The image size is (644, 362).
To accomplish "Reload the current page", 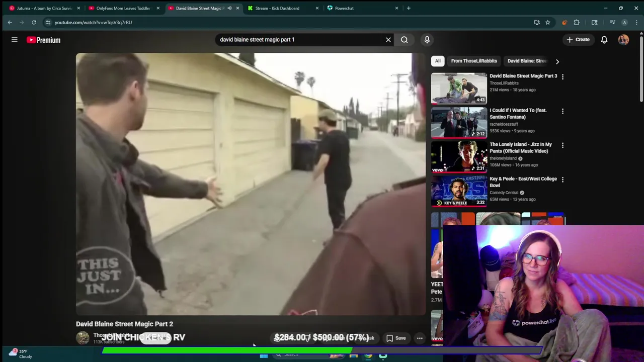I will pyautogui.click(x=34, y=22).
